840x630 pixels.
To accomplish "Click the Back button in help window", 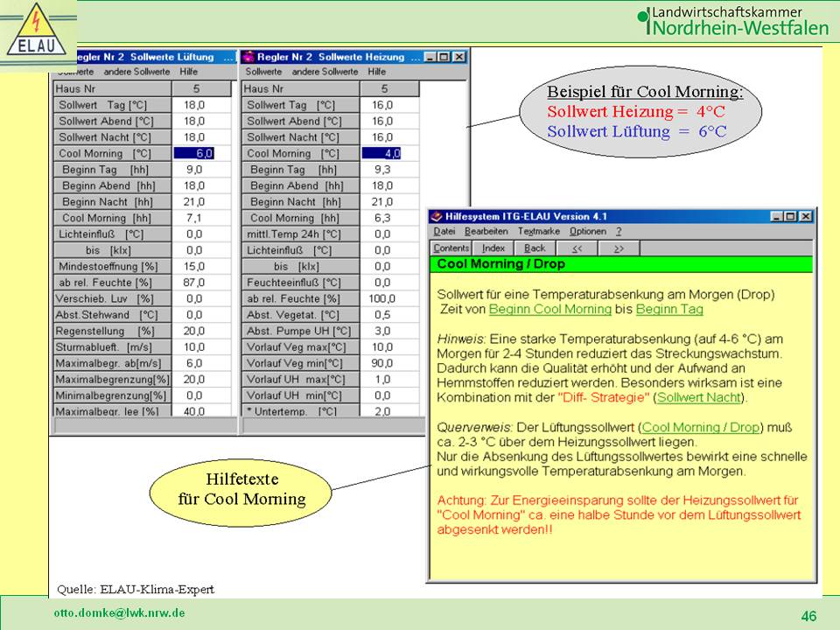I will pyautogui.click(x=535, y=248).
